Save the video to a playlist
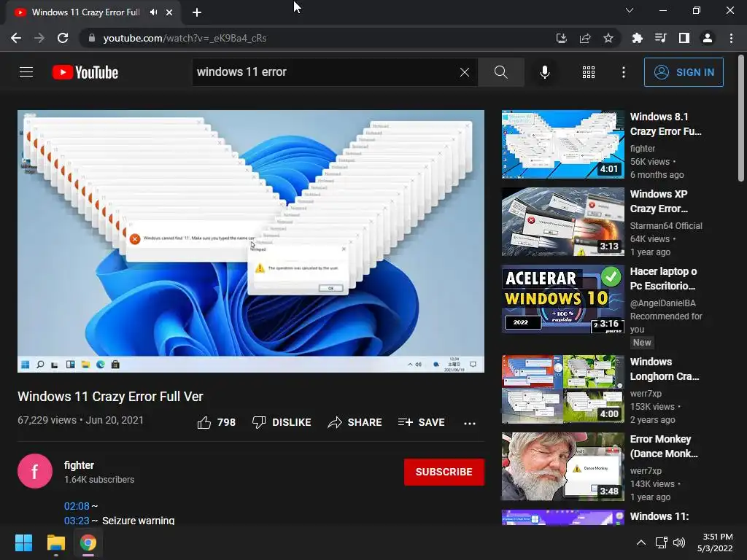Viewport: 747px width, 560px height. (x=421, y=422)
